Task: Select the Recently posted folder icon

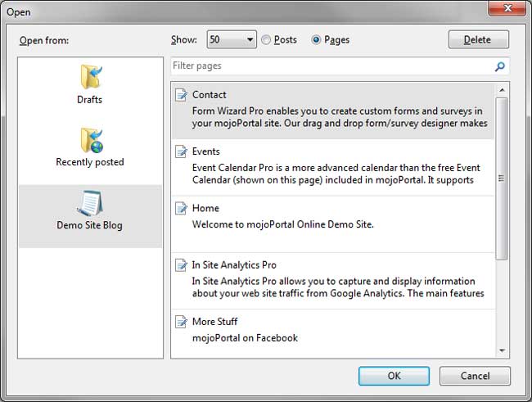Action: (x=90, y=139)
